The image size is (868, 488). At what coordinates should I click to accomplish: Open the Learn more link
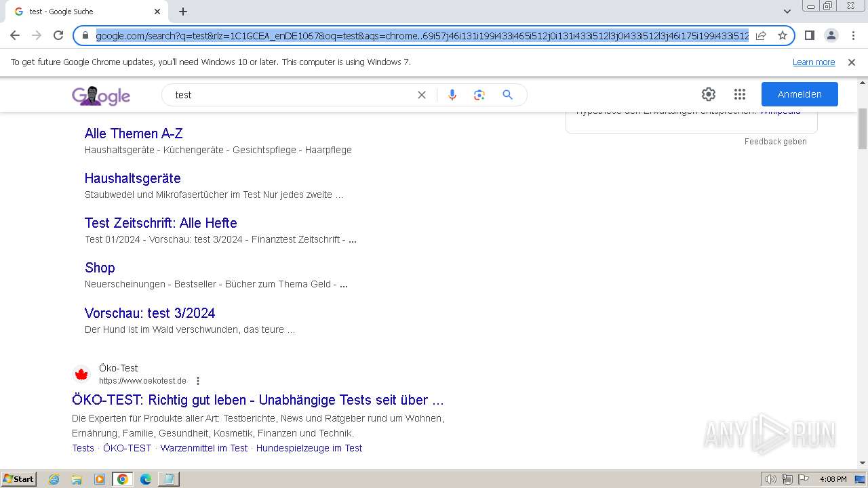(x=814, y=62)
